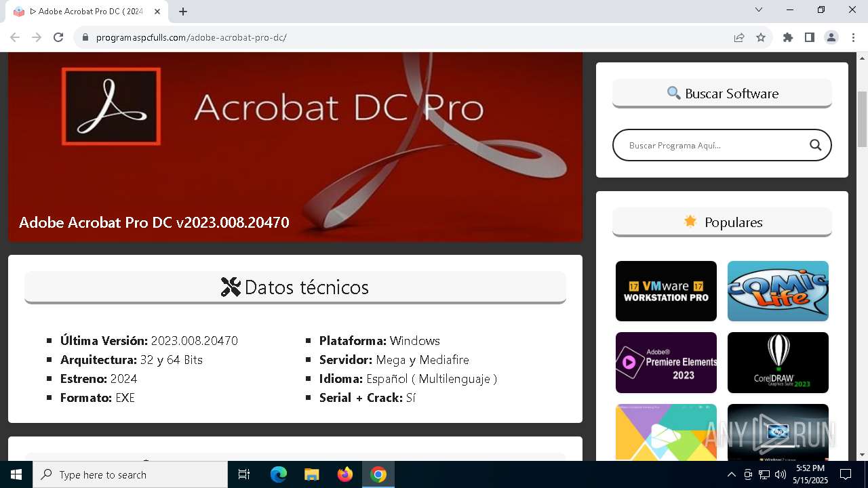Open the Comic Life thumbnail
The image size is (868, 488).
[x=778, y=291]
